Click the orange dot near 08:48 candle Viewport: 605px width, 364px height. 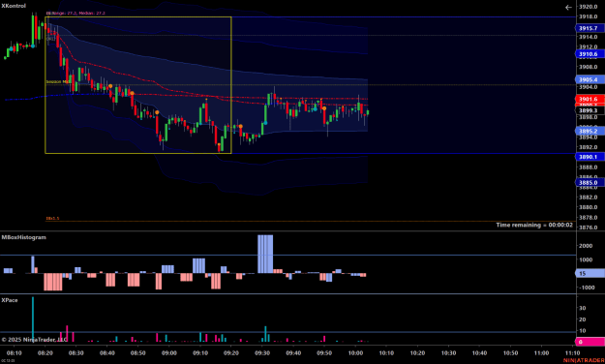133,93
